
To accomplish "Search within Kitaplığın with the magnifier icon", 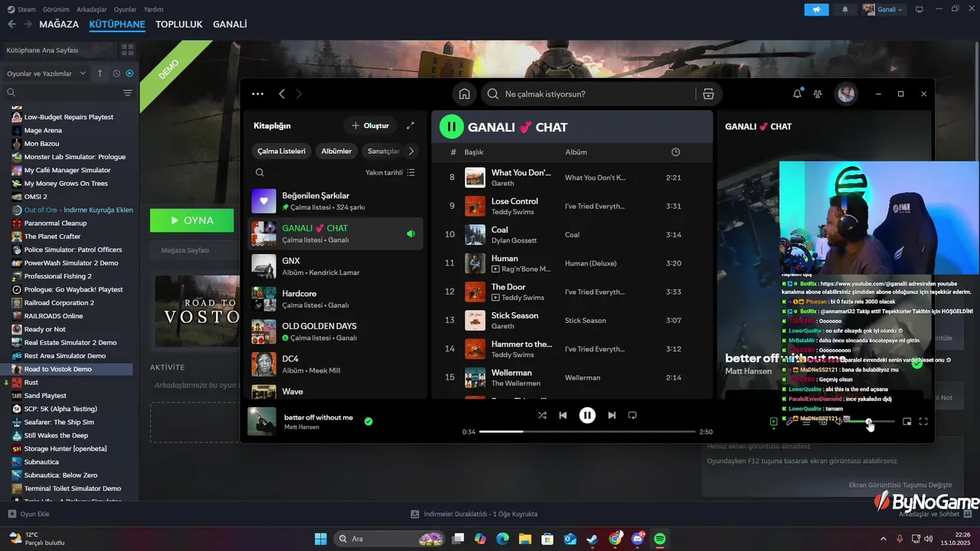I will coord(260,173).
